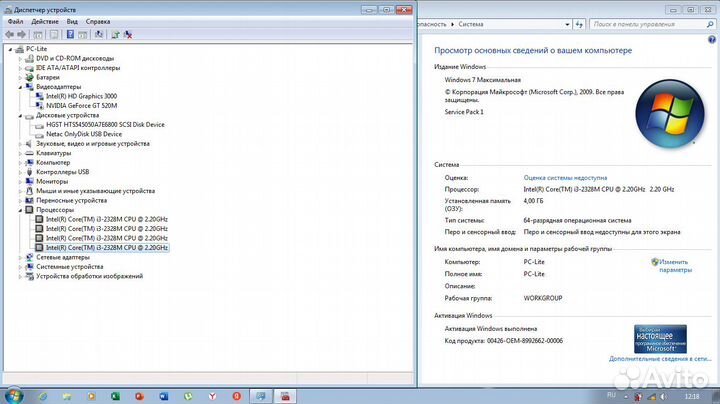Click the red round app icon after Yandex Browser
Image resolution: width=720 pixels, height=404 pixels.
236,396
